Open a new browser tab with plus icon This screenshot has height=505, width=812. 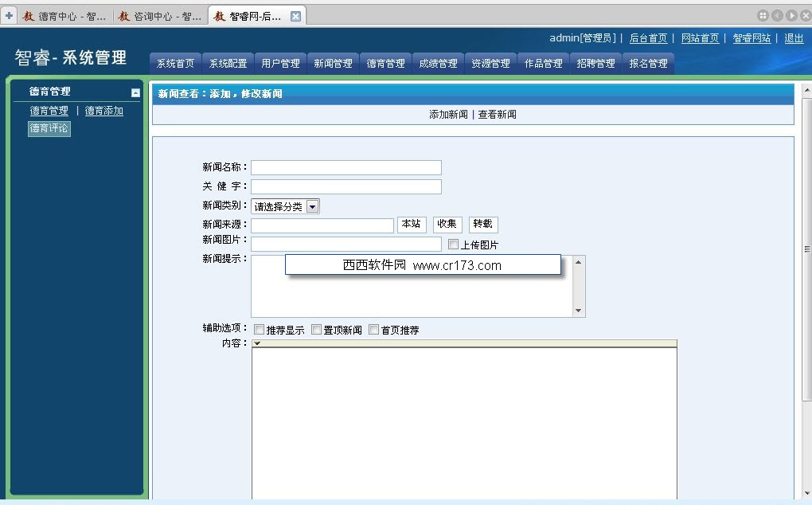tap(9, 16)
